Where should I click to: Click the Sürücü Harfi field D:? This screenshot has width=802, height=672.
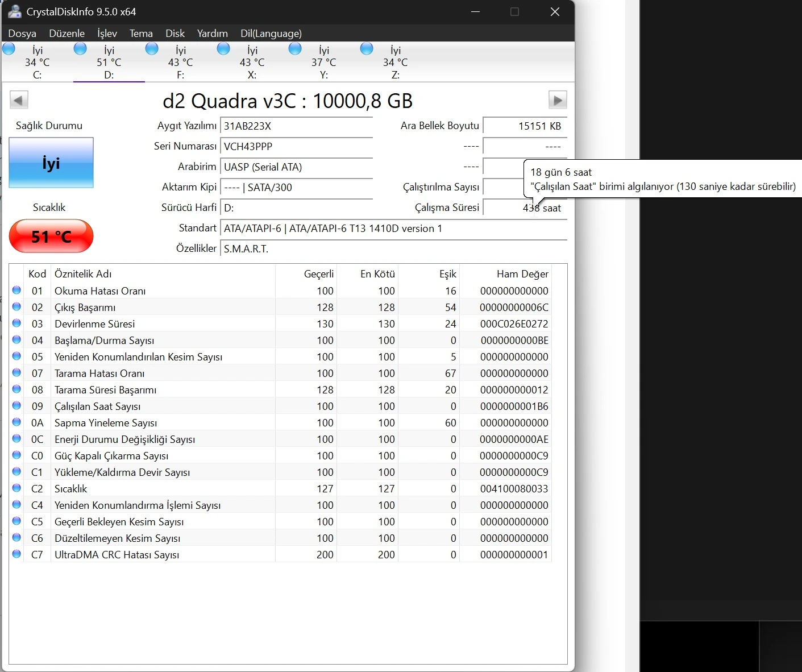point(297,208)
